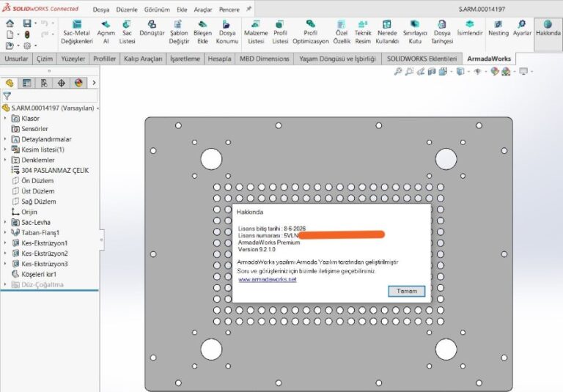Select Ön Düzlem in feature tree
The width and height of the screenshot is (563, 392).
pos(38,180)
